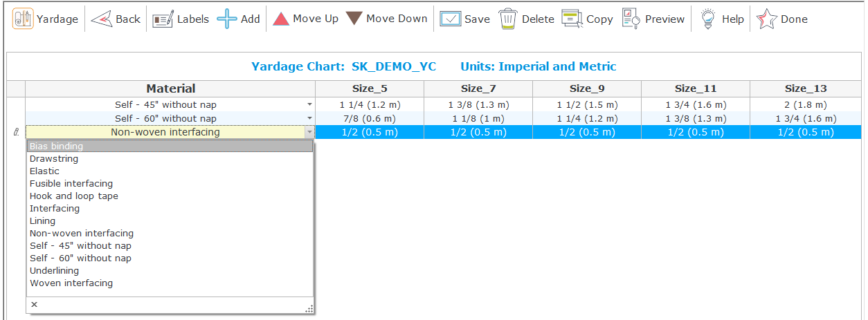Image resolution: width=868 pixels, height=320 pixels.
Task: Open Help from the toolbar
Action: coord(707,19)
